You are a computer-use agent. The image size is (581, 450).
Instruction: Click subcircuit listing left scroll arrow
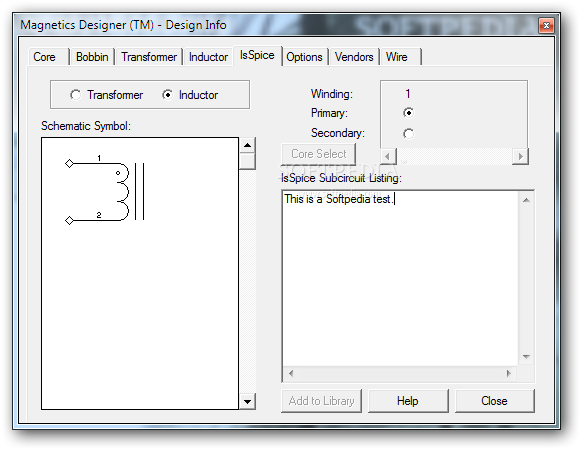291,373
